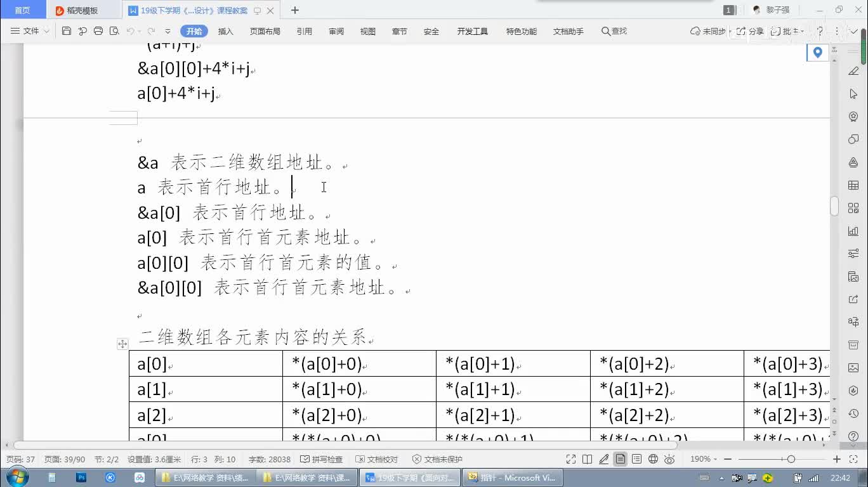Switch to web layout globe icon
Image resolution: width=868 pixels, height=487 pixels.
click(654, 459)
